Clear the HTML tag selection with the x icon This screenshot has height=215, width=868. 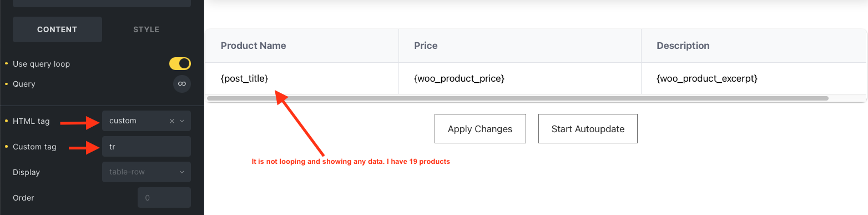[x=171, y=121]
